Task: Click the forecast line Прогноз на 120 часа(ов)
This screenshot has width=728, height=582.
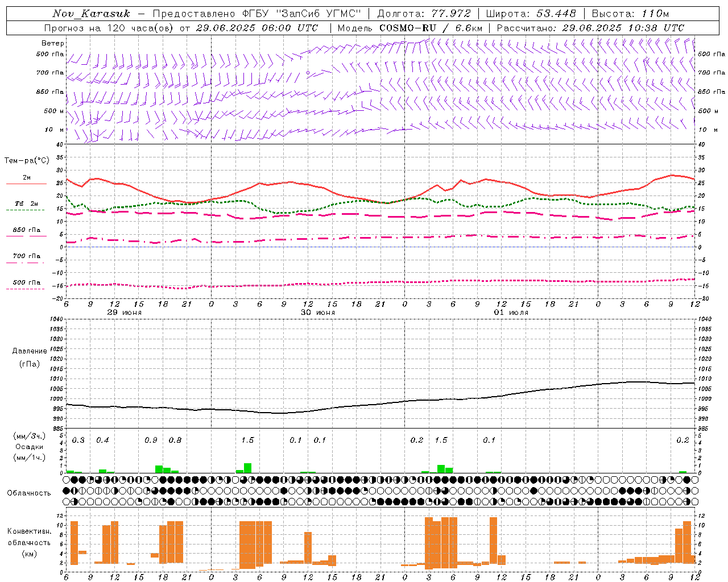Action: point(109,28)
